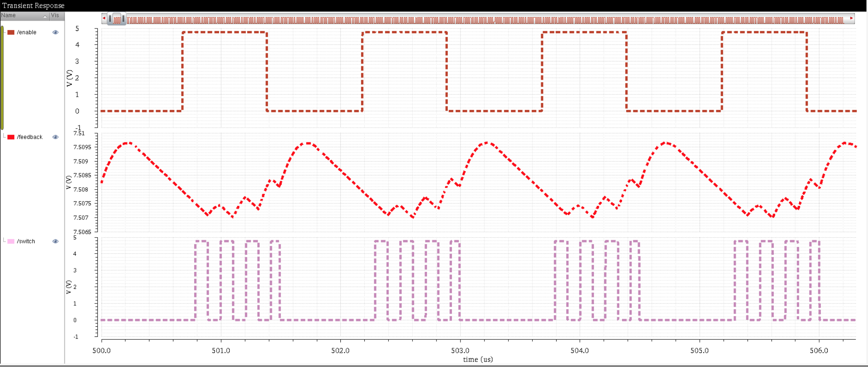The width and height of the screenshot is (868, 367).
Task: Click the Name column sort arrow
Action: pyautogui.click(x=45, y=16)
